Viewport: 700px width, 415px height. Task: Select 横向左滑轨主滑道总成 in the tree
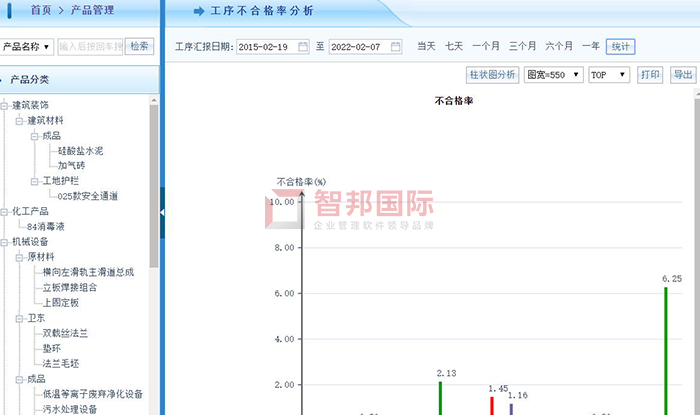point(88,272)
